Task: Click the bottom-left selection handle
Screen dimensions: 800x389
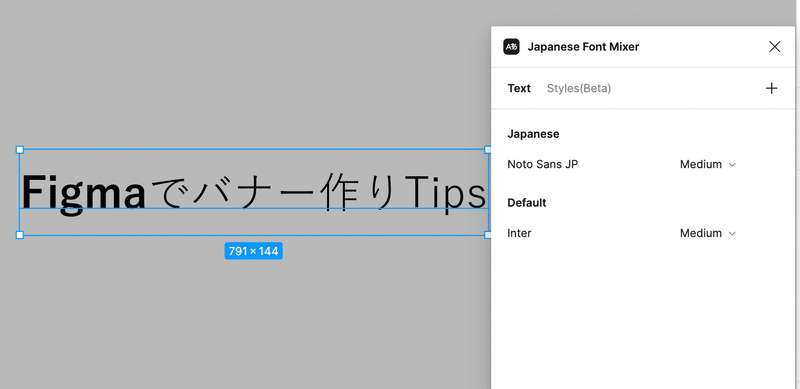Action: coord(19,235)
